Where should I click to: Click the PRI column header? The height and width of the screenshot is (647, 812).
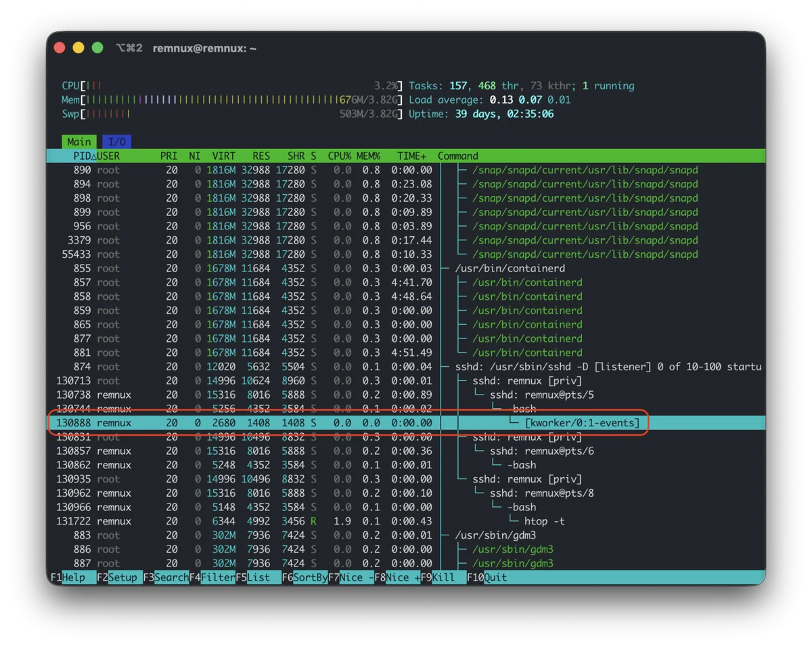click(168, 156)
